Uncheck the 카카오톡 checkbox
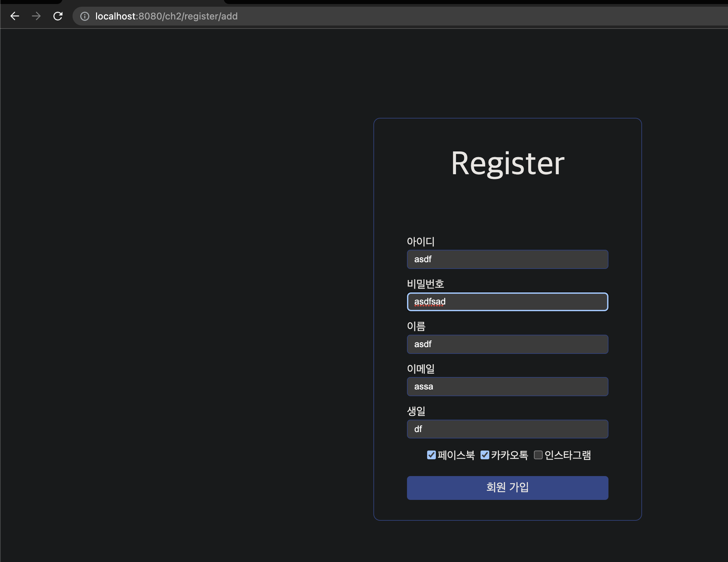The width and height of the screenshot is (728, 562). coord(485,455)
